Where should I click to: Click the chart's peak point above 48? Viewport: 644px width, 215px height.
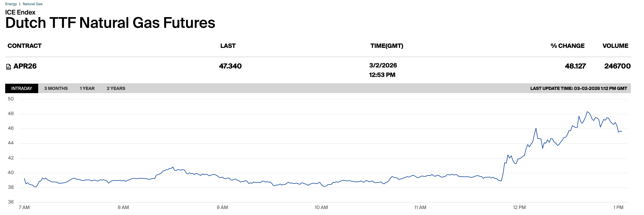pos(587,112)
